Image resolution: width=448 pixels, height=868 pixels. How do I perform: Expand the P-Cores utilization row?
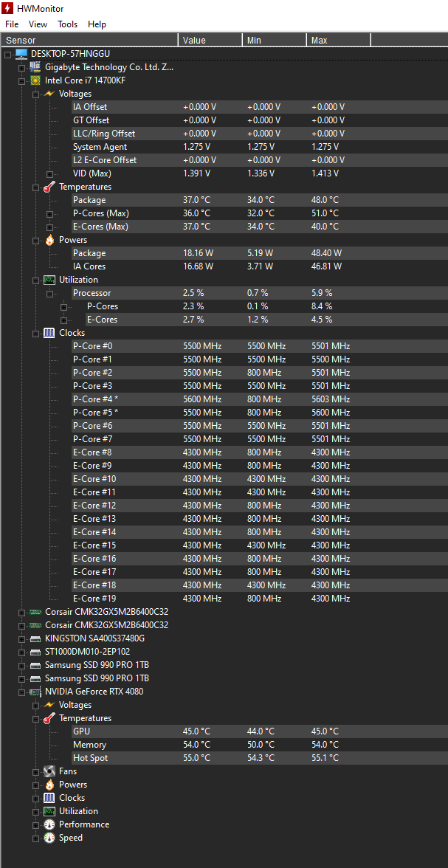[63, 307]
